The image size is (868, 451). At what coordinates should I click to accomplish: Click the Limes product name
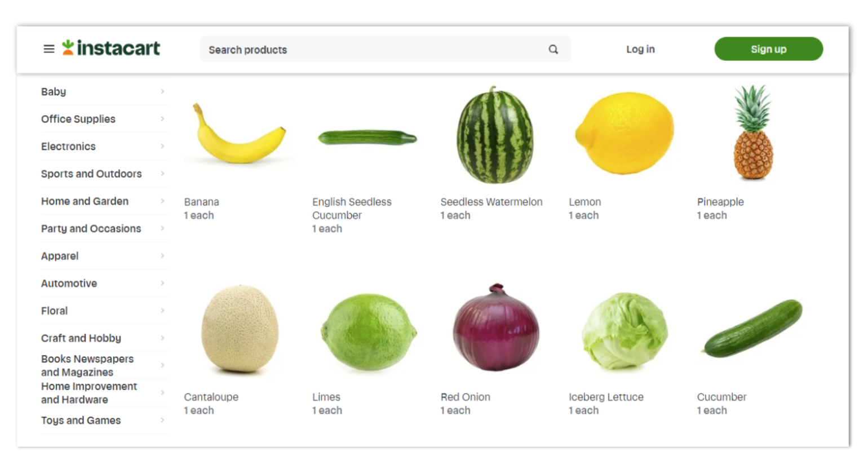tap(326, 397)
